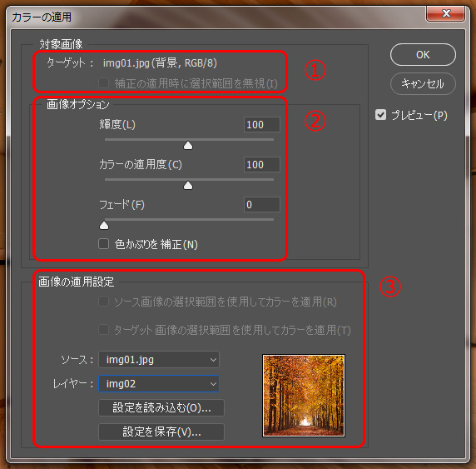
Task: Click the カラーの適用度(C) slider handle
Action: tap(188, 185)
